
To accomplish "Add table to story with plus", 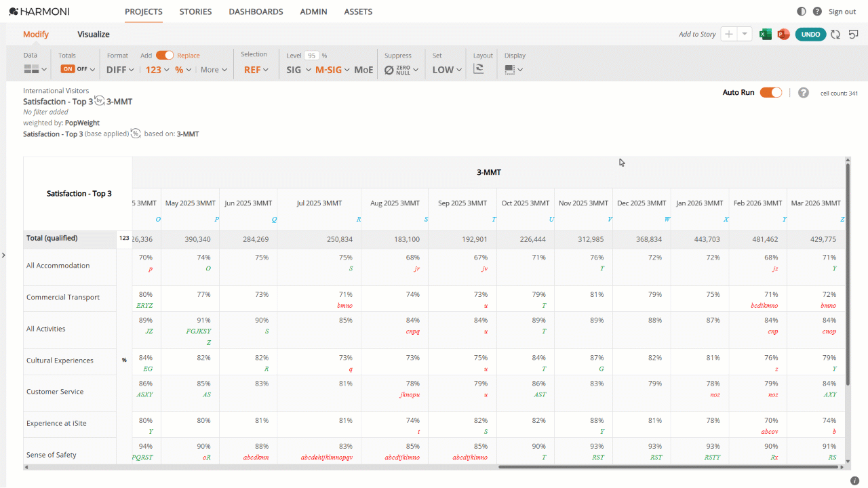I will [x=729, y=34].
